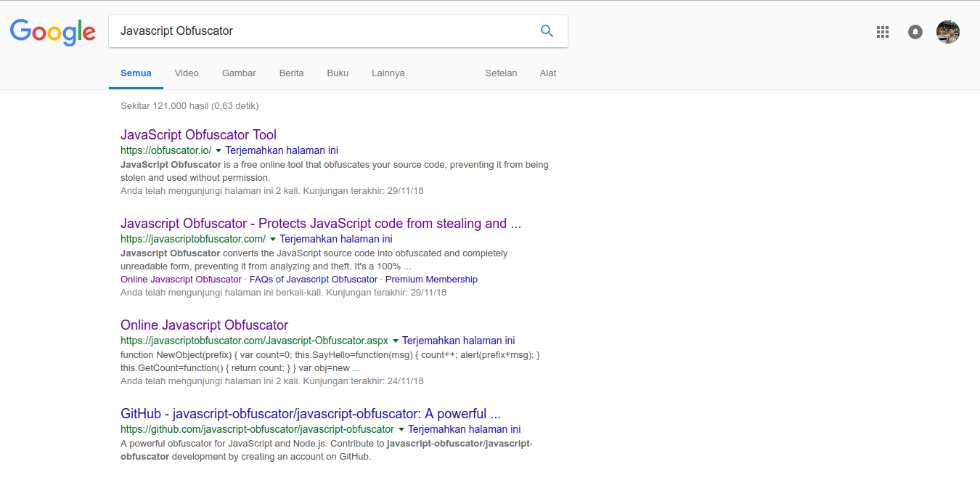The height and width of the screenshot is (480, 980).
Task: Open the Berita tab
Action: [x=291, y=73]
